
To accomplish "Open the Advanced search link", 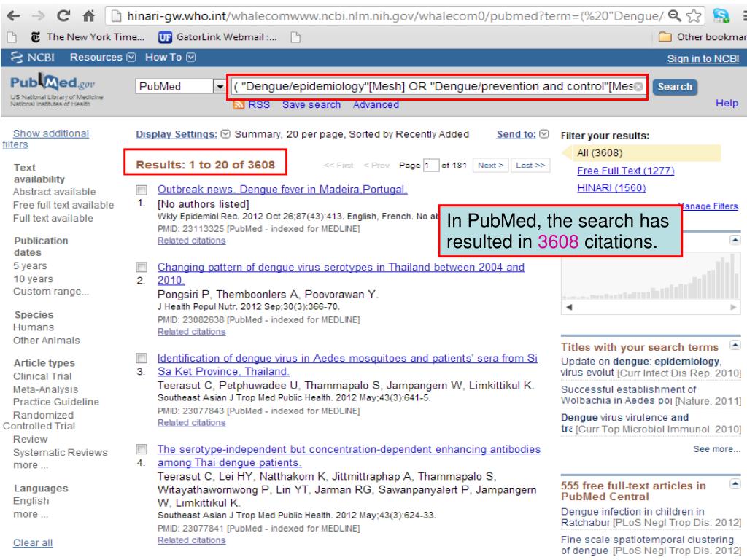I will coord(376,105).
